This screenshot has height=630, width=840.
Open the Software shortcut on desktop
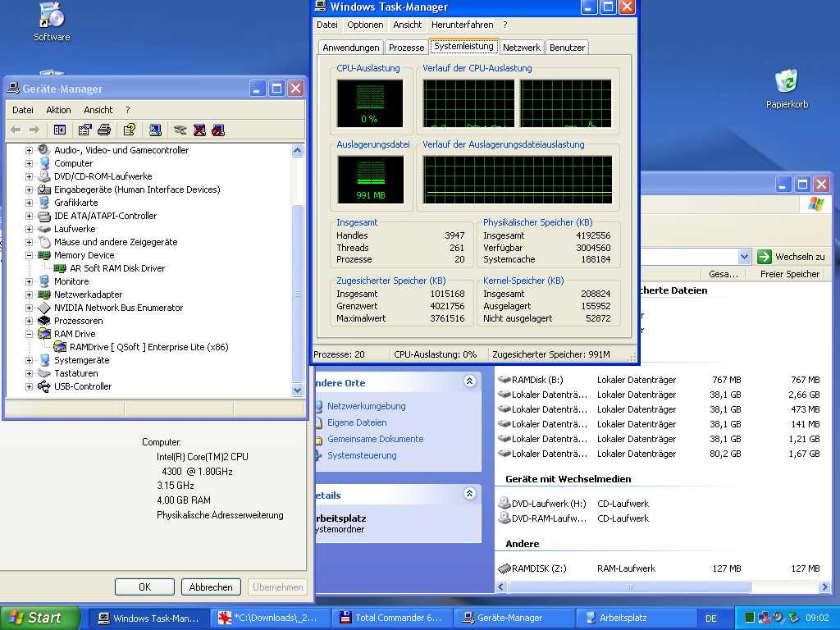point(52,21)
